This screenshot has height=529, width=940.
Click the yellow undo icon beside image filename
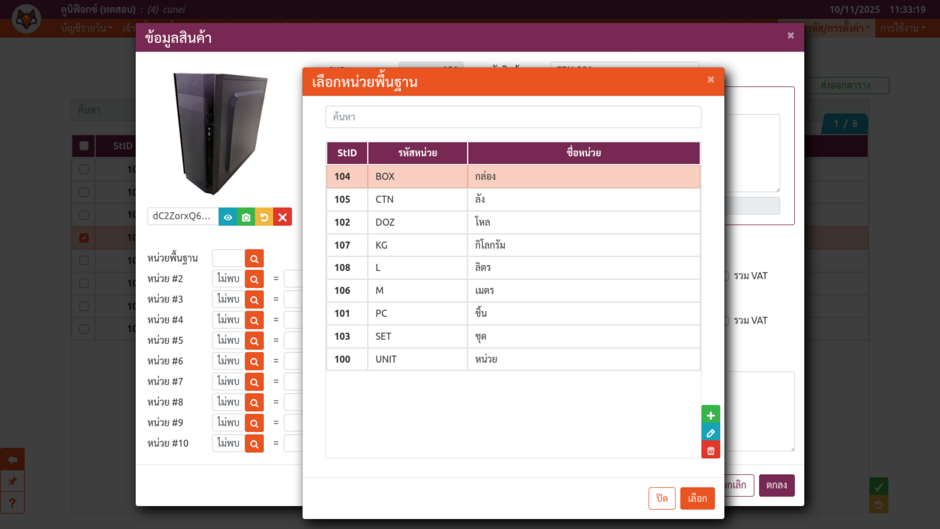[264, 217]
